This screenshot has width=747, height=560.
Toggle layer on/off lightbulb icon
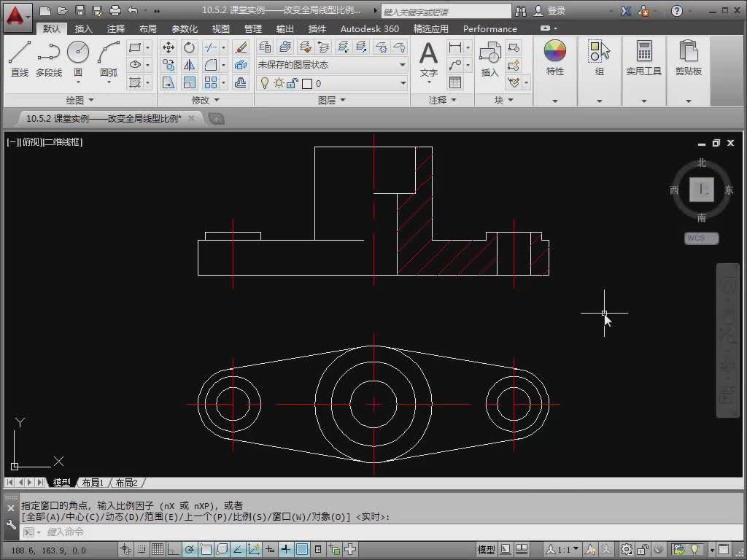(264, 83)
